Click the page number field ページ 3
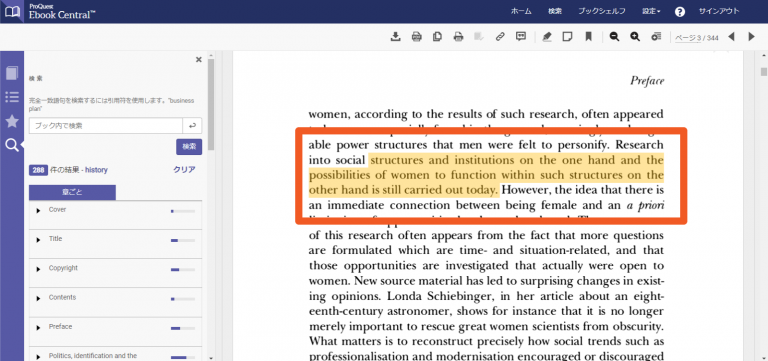This screenshot has width=768, height=361. tap(688, 38)
